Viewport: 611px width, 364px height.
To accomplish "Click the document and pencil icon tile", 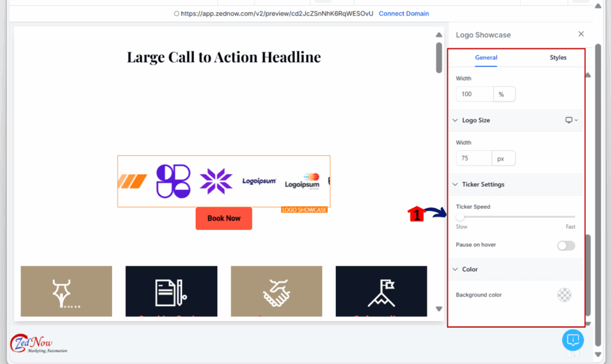I will click(x=171, y=291).
